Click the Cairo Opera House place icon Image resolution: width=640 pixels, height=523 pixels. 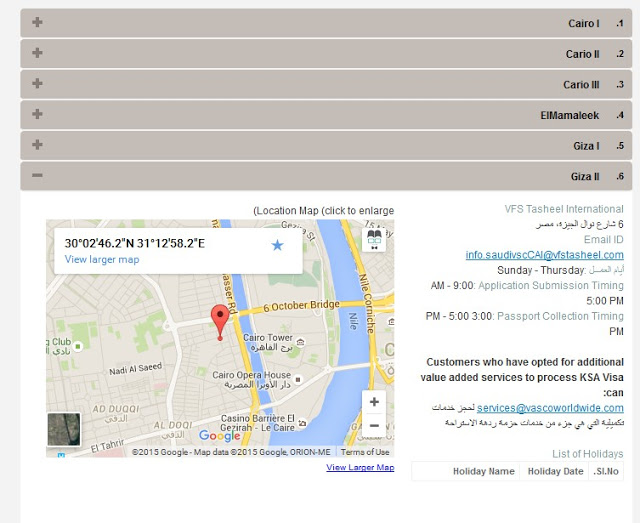(x=298, y=379)
